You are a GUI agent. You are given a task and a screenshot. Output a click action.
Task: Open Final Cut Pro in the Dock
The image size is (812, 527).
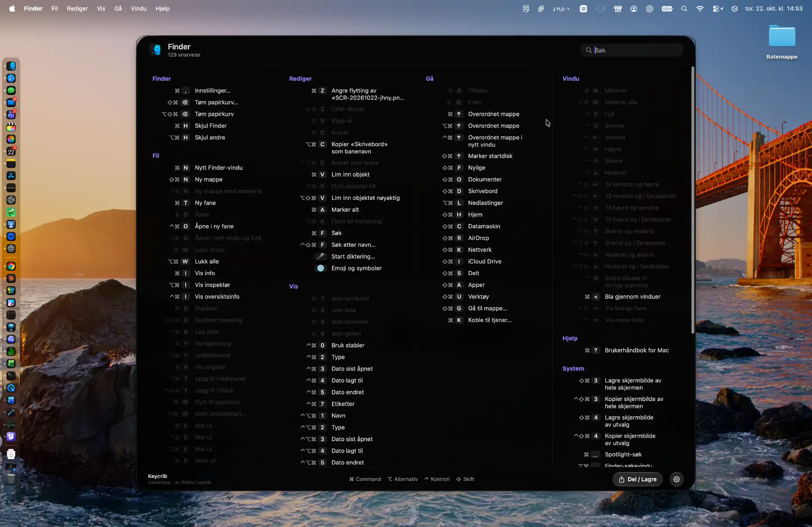11,127
